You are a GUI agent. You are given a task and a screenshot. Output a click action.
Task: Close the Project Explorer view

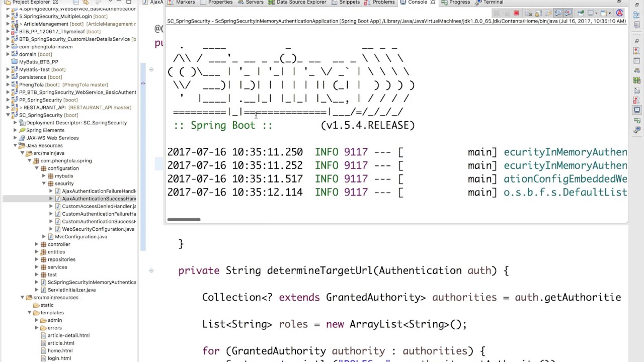(x=55, y=2)
